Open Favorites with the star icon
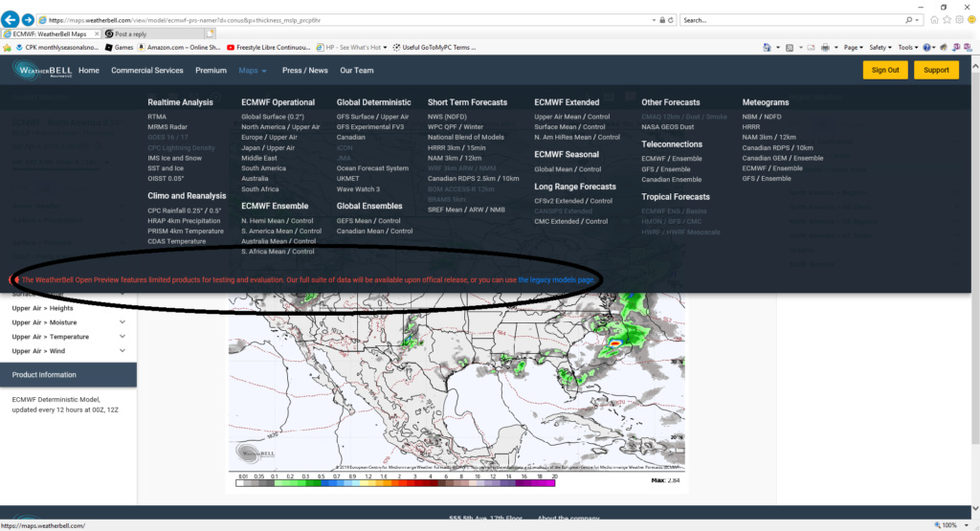 coord(947,20)
